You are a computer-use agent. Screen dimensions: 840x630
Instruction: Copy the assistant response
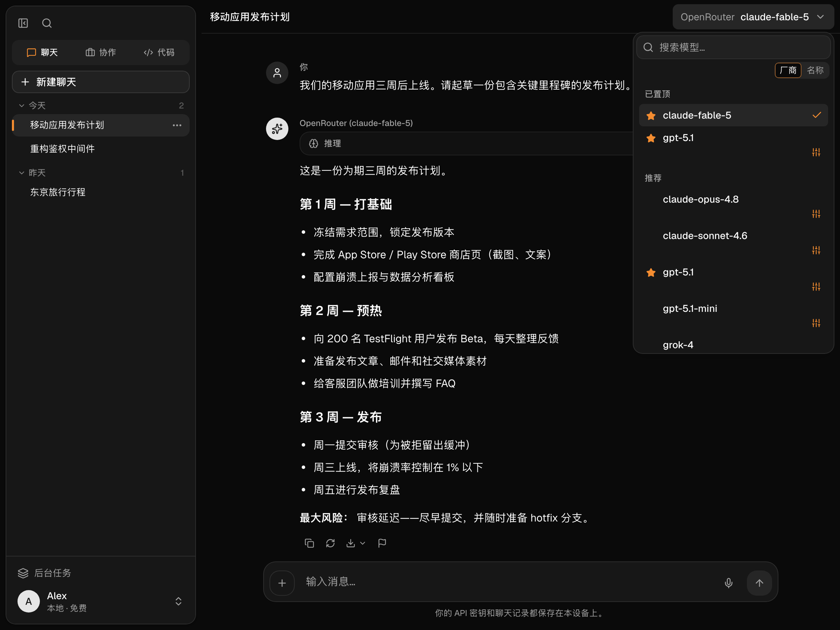point(309,544)
